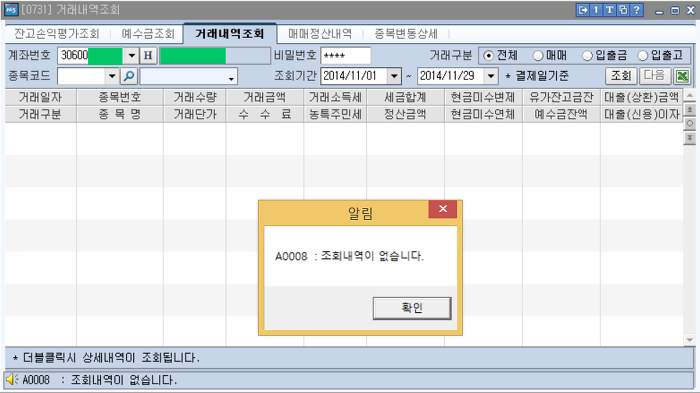Click the 유가잔고금잔 column header
This screenshot has height=393, width=700.
(561, 97)
